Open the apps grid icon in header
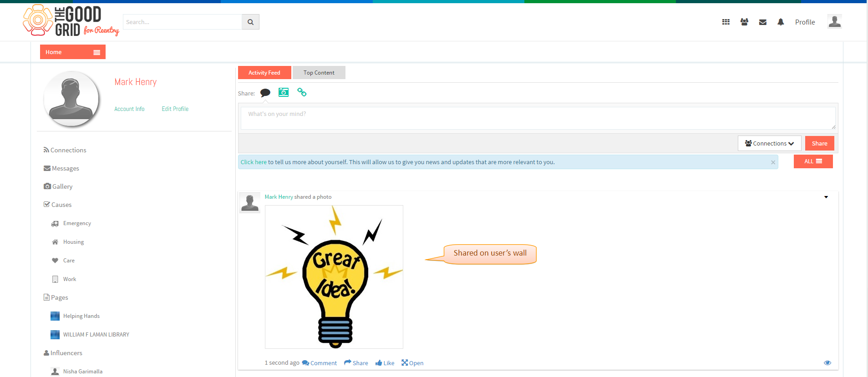The width and height of the screenshot is (868, 377). click(x=726, y=22)
